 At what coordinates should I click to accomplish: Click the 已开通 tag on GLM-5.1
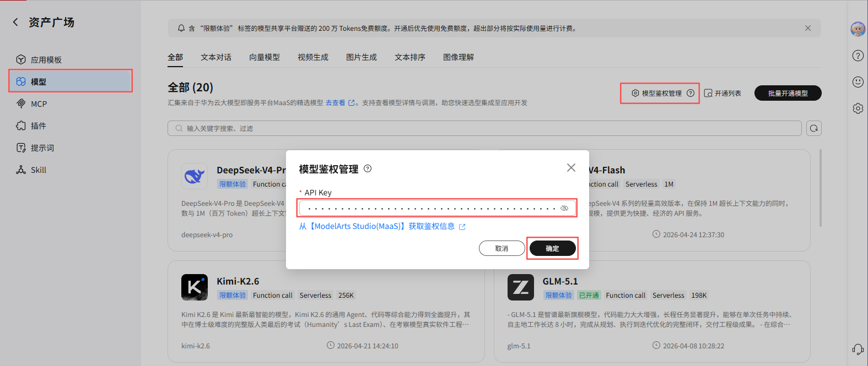tap(589, 296)
